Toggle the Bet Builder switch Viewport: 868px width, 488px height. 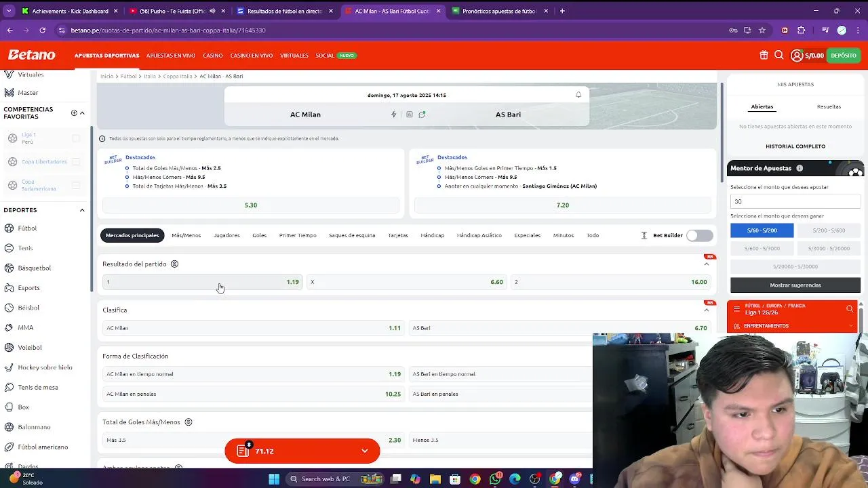(699, 235)
